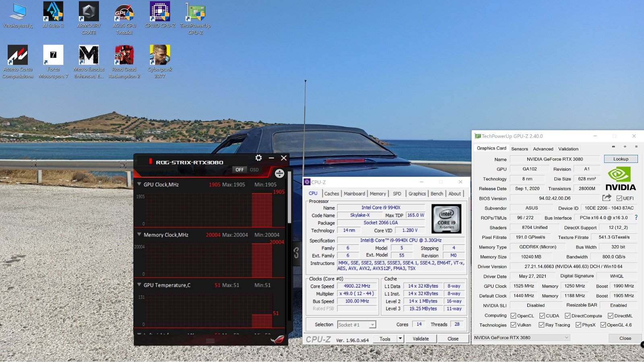Click Bus Interface question mark in GPU-Z
The image size is (644, 362).
coord(636,218)
